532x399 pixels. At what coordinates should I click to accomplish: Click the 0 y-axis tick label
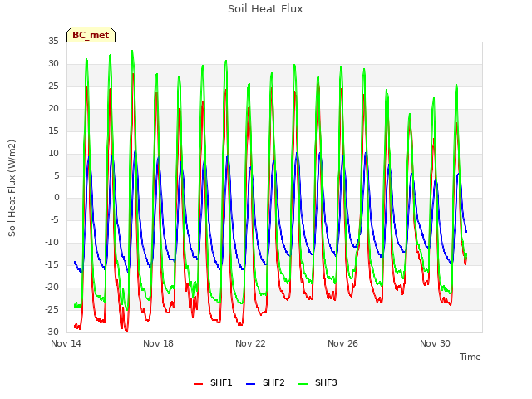click(x=57, y=198)
